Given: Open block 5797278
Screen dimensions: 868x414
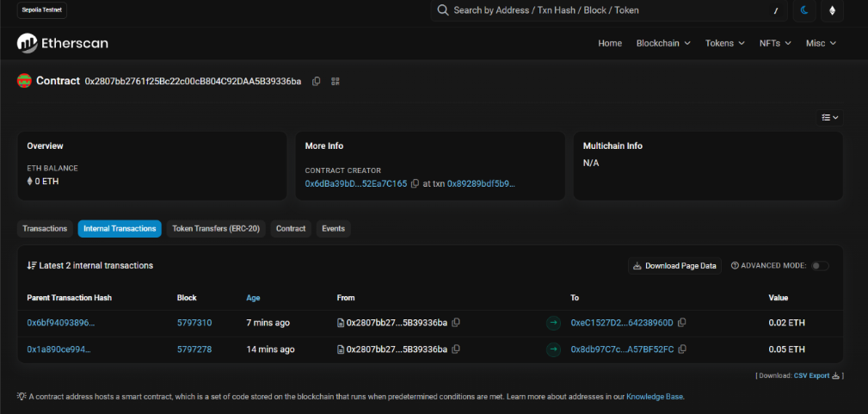Looking at the screenshot, I should click(x=194, y=349).
